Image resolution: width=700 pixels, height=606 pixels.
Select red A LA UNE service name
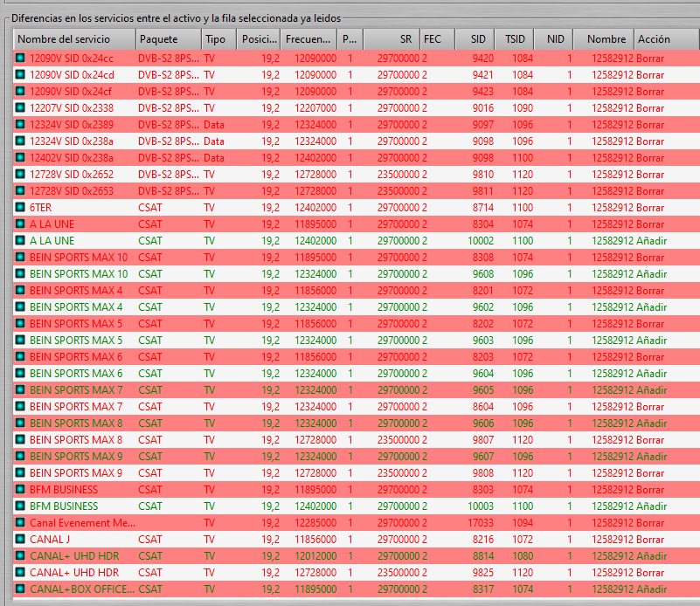(52, 224)
